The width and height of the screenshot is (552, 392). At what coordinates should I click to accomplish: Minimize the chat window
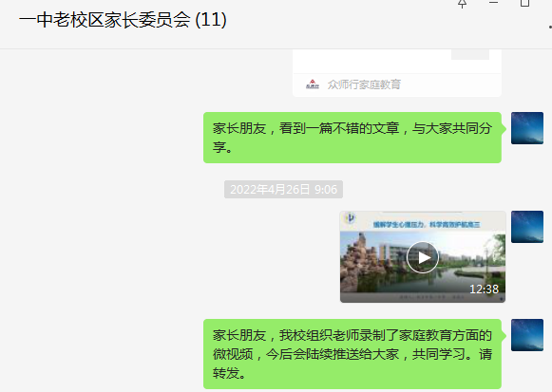pos(493,3)
